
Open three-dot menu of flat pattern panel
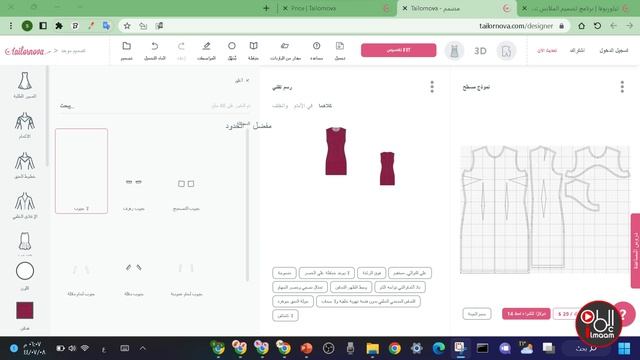point(622,87)
